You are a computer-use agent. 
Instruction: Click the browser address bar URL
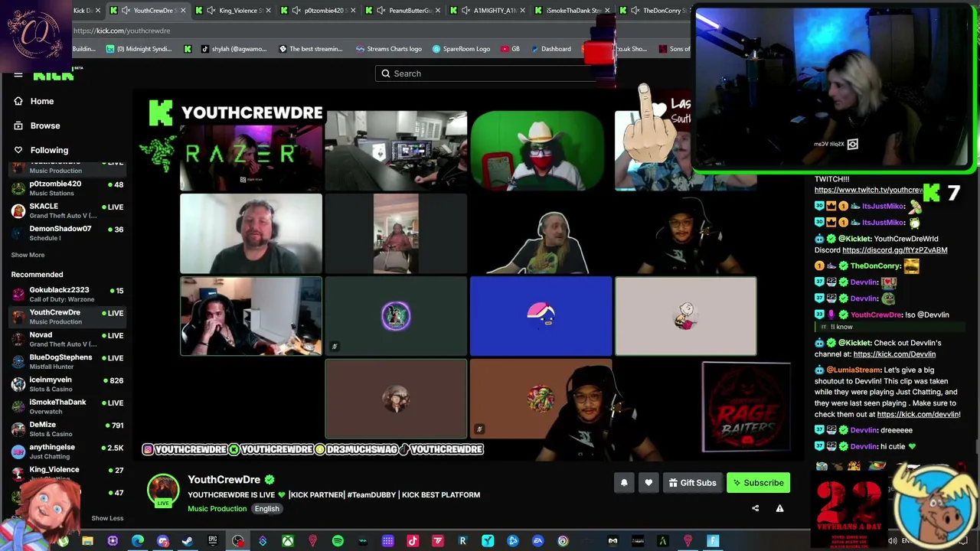tap(122, 31)
